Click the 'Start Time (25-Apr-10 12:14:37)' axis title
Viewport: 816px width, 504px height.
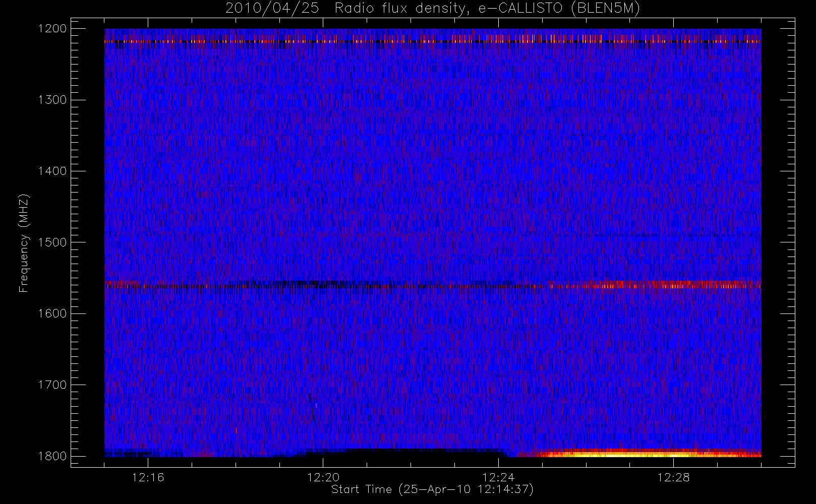[x=432, y=489]
